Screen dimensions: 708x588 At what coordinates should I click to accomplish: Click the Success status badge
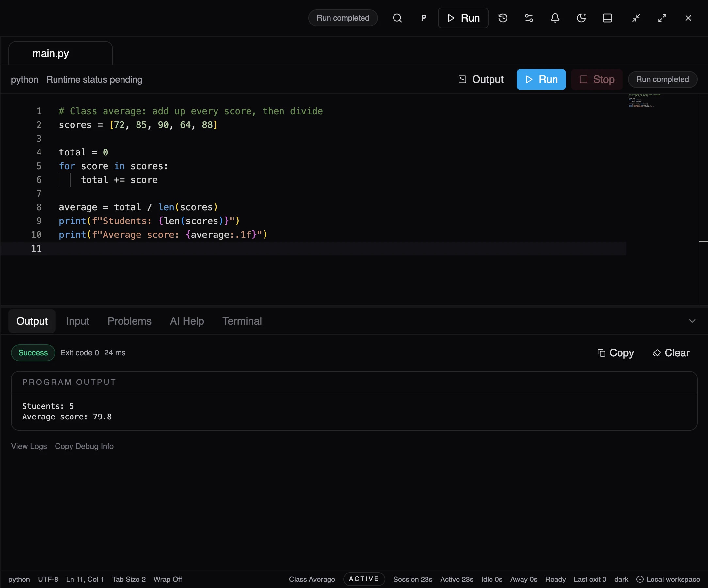tap(33, 353)
